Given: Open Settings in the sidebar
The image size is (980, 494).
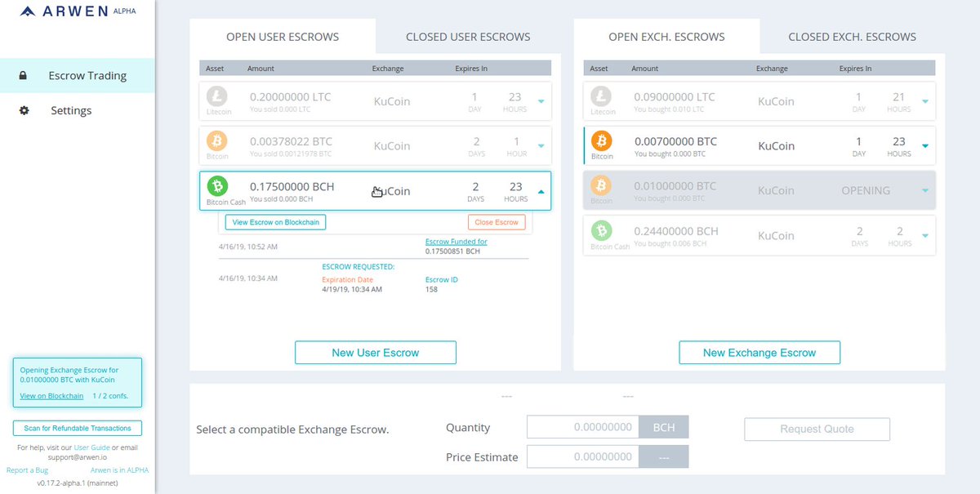Looking at the screenshot, I should (x=77, y=110).
